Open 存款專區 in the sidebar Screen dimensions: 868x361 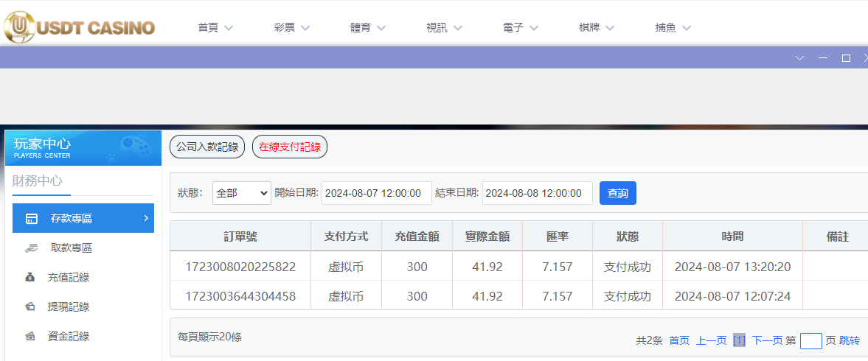pyautogui.click(x=83, y=219)
